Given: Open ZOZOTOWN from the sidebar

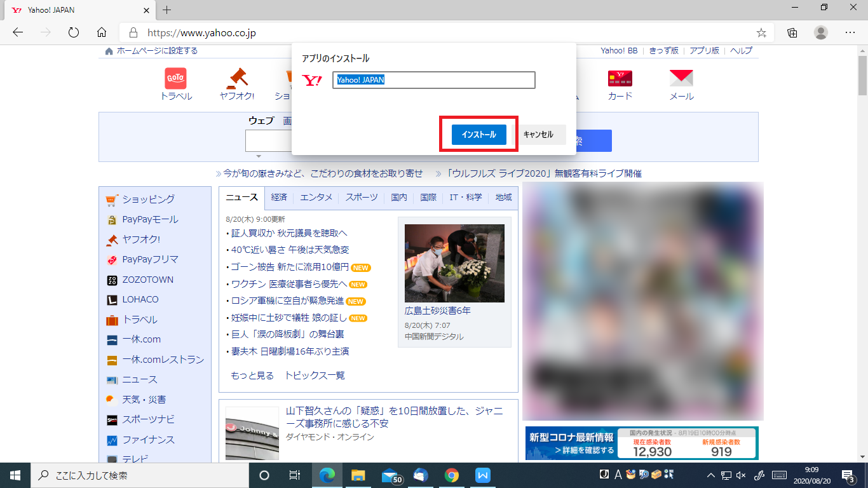Looking at the screenshot, I should [147, 280].
